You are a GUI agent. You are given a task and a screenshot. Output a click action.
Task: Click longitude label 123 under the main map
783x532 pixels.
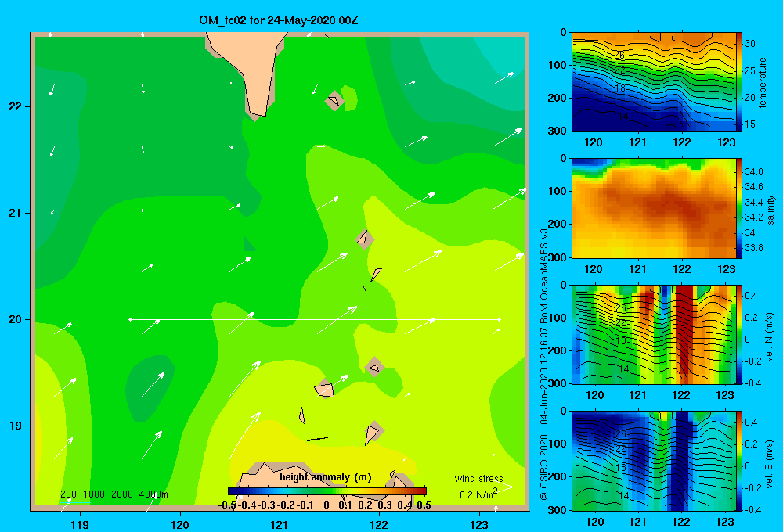[x=479, y=524]
